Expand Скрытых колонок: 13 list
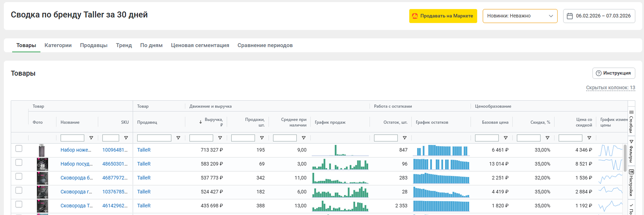The height and width of the screenshot is (215, 644). click(610, 88)
